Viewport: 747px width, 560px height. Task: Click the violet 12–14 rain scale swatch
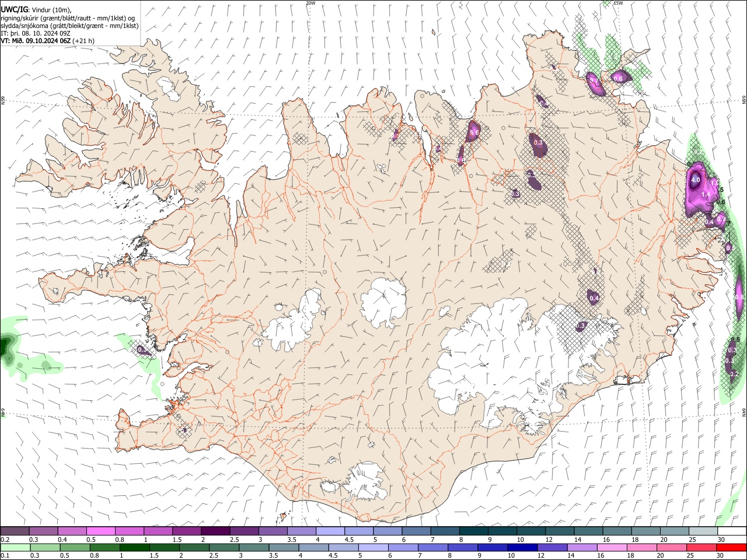pos(552,547)
